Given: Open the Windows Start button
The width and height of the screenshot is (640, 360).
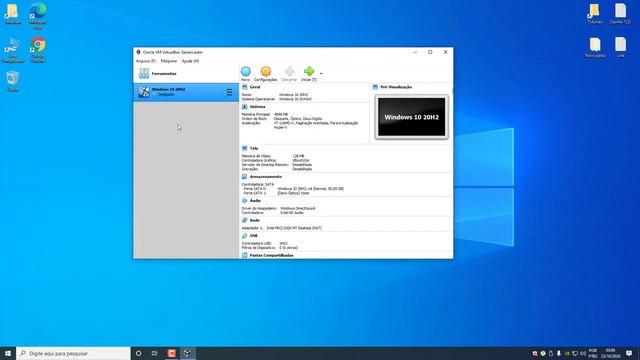Looking at the screenshot, I should point(8,353).
